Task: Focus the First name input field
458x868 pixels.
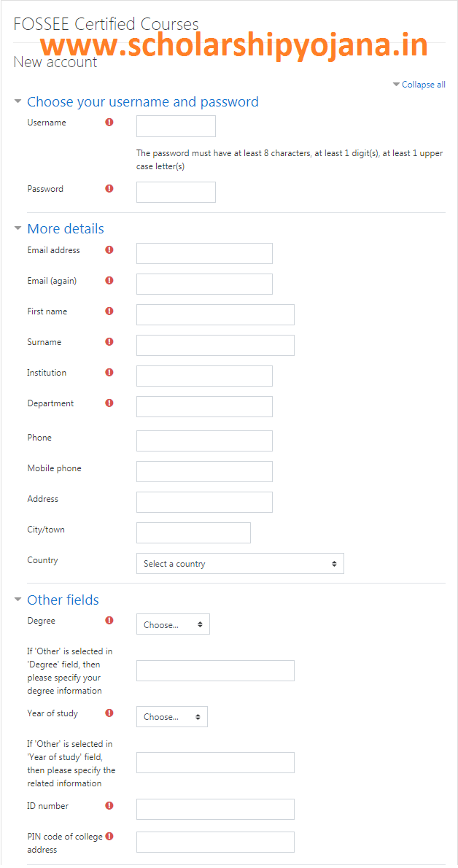Action: pyautogui.click(x=215, y=314)
